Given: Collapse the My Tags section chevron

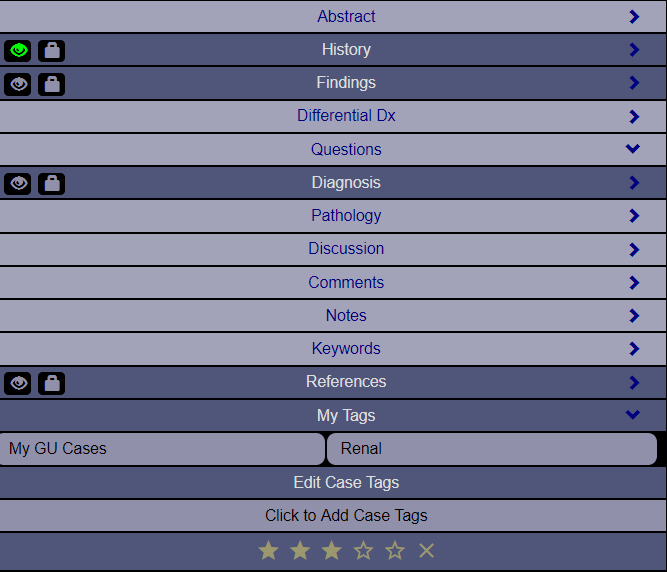Looking at the screenshot, I should [x=633, y=415].
